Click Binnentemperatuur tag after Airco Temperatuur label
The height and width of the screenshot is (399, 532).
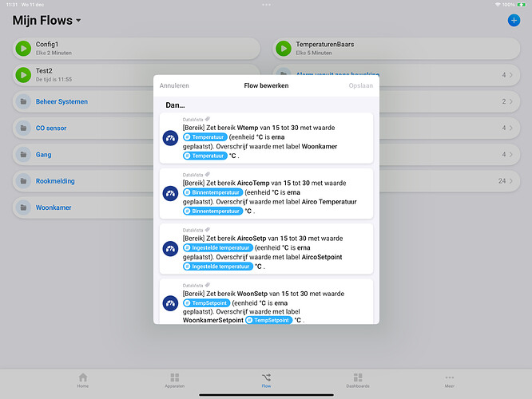coord(212,211)
